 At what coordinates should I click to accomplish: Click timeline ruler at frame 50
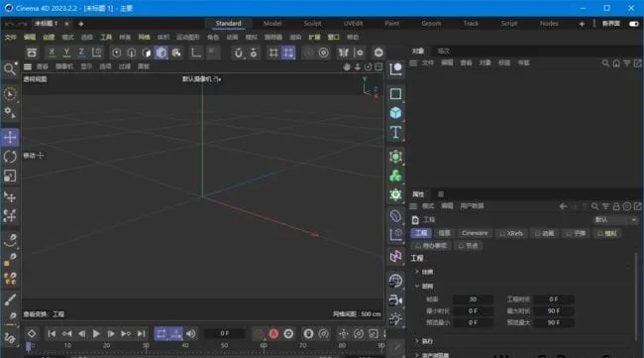coord(224,346)
